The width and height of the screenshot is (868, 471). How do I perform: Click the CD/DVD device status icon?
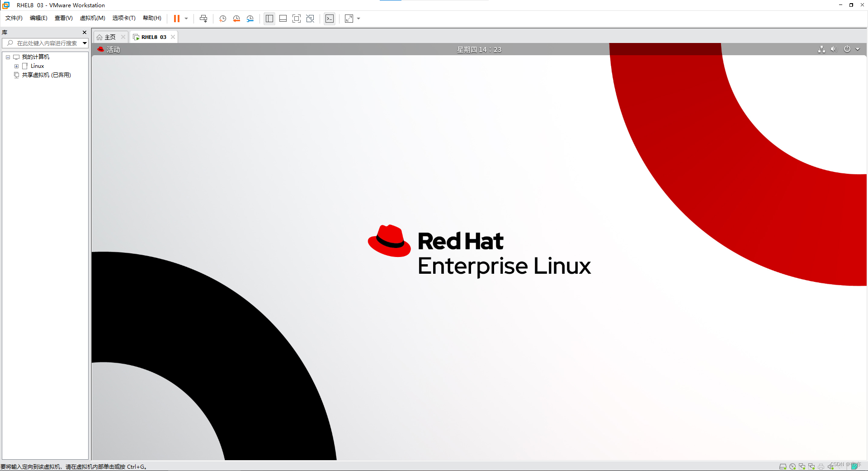(x=792, y=466)
